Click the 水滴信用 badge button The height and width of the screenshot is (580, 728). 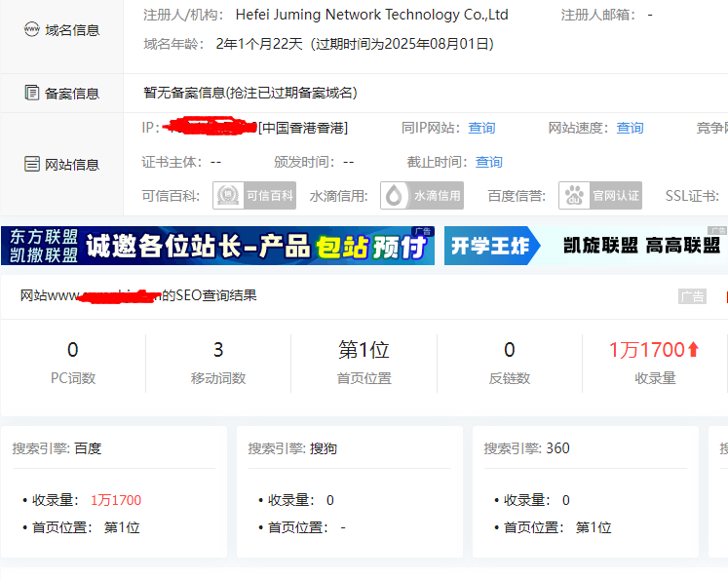tap(422, 196)
